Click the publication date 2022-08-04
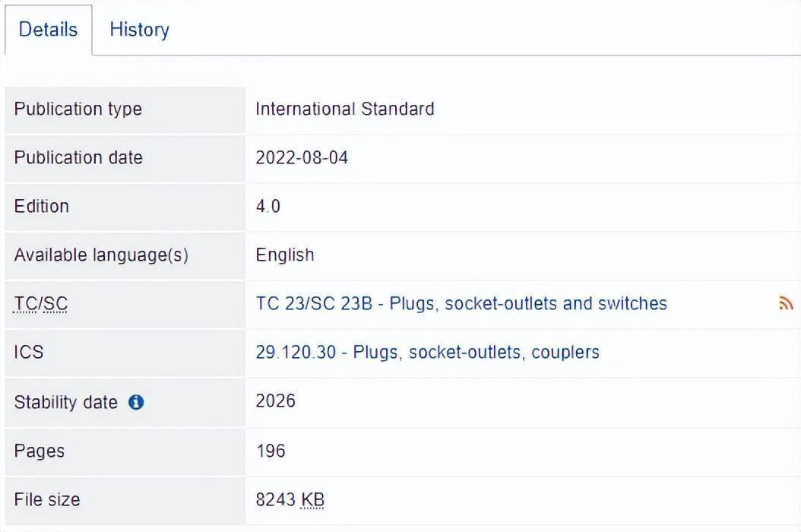The height and width of the screenshot is (532, 801). tap(302, 157)
